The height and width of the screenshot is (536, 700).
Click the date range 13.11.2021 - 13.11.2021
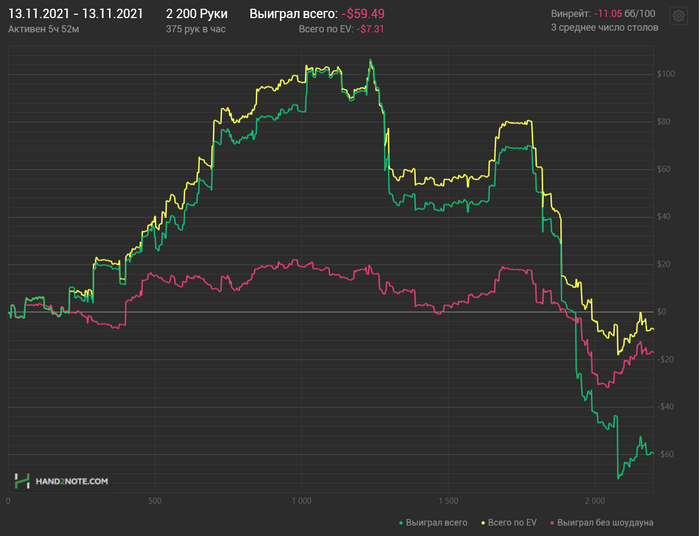point(75,14)
